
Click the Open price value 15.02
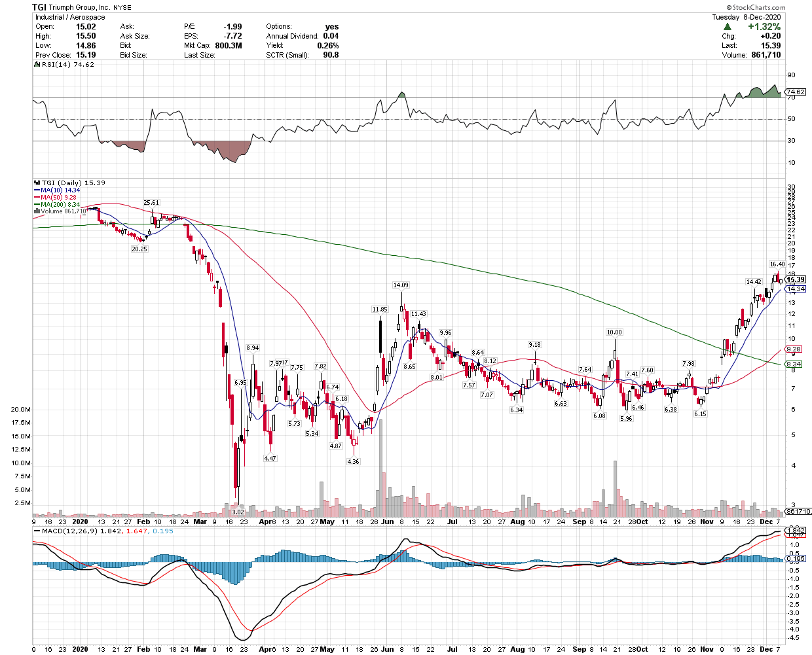click(86, 27)
